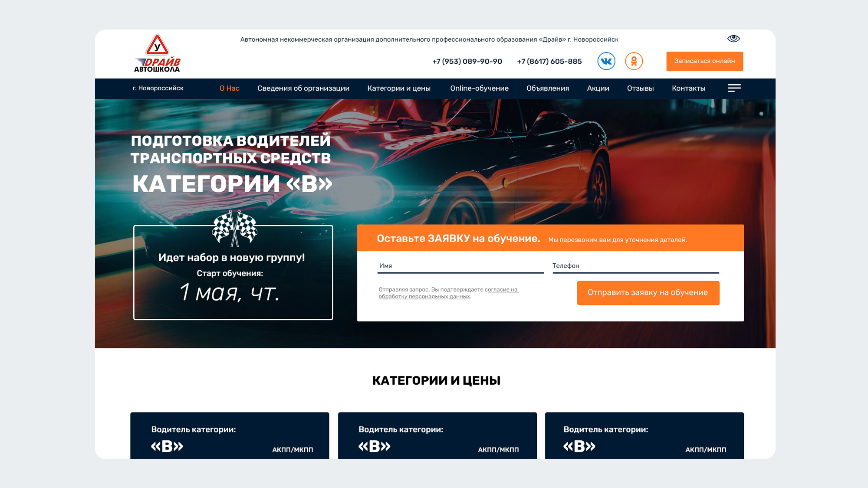Open the О Нас menu item

point(229,88)
